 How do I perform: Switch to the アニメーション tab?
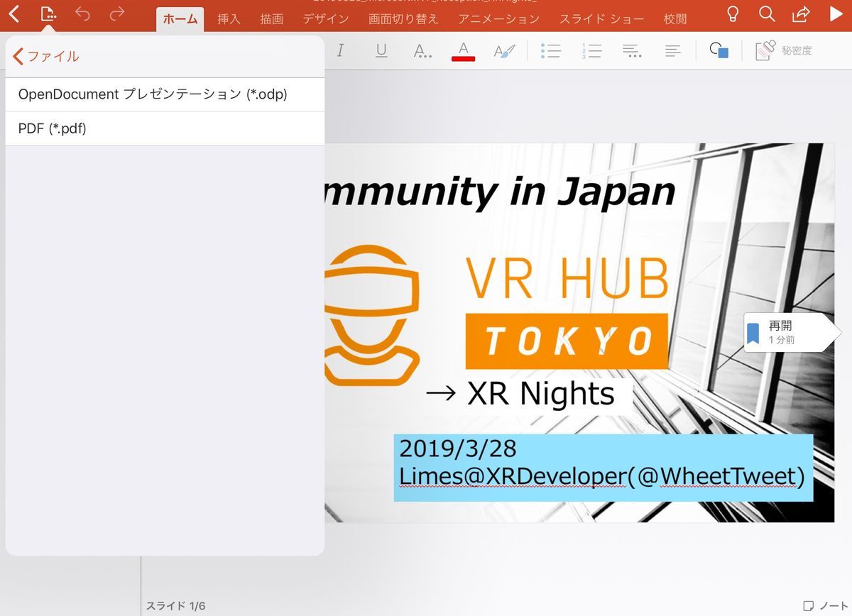498,19
